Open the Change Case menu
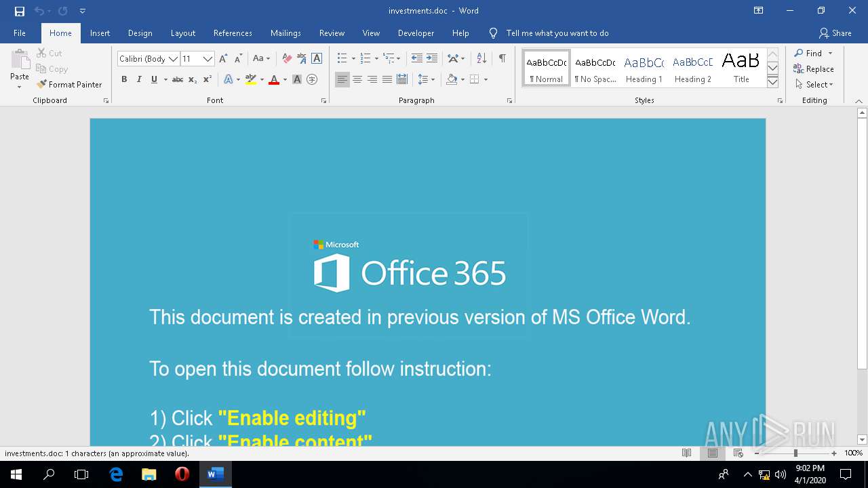 tap(261, 58)
